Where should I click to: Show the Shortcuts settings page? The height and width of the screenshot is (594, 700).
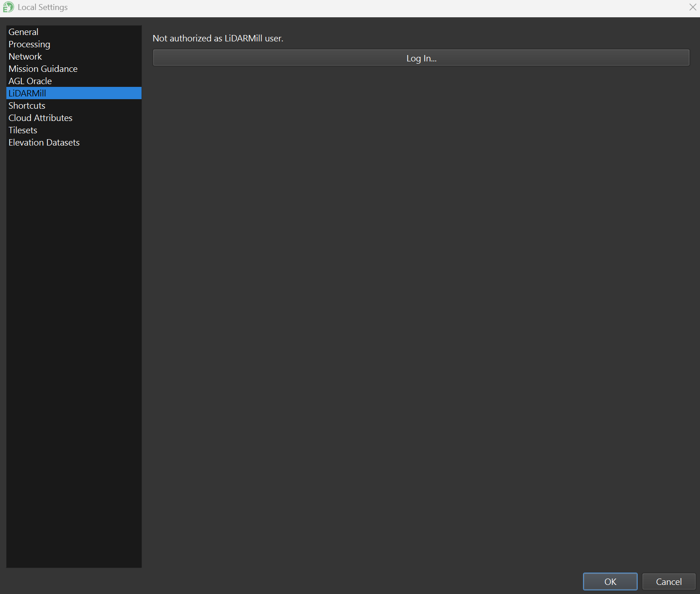click(x=27, y=106)
